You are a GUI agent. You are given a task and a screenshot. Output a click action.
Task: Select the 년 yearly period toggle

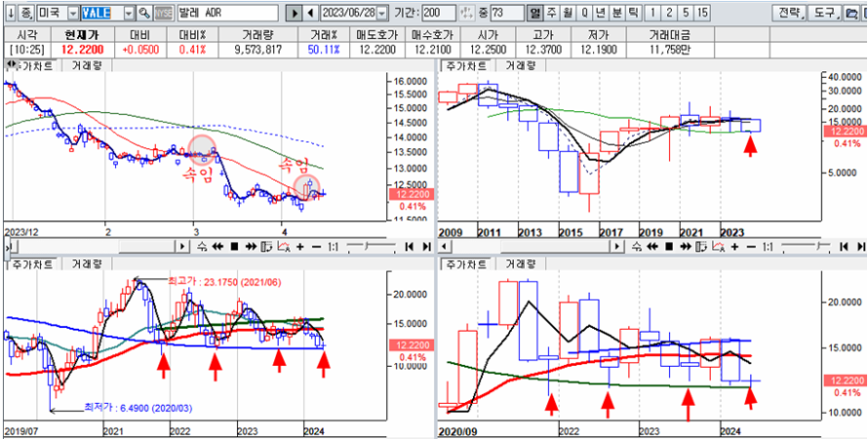(601, 13)
